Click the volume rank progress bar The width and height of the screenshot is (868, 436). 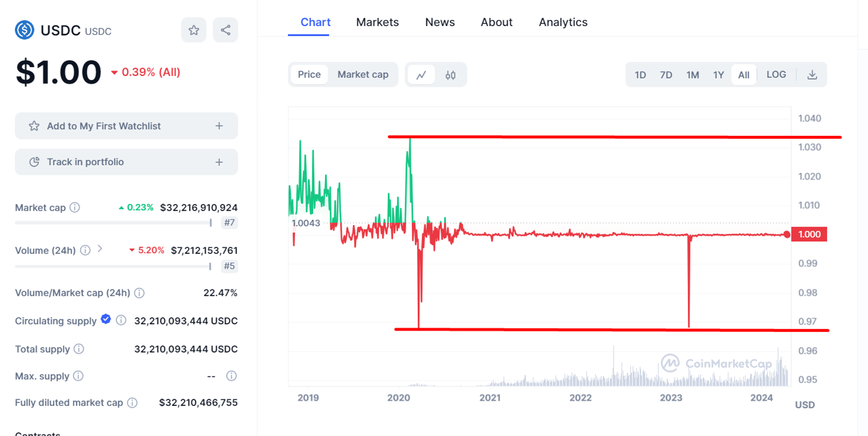click(x=113, y=266)
